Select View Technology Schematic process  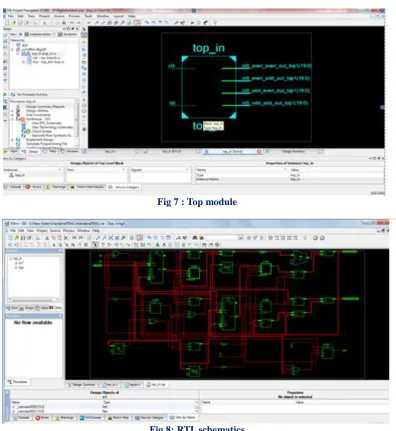(x=52, y=127)
